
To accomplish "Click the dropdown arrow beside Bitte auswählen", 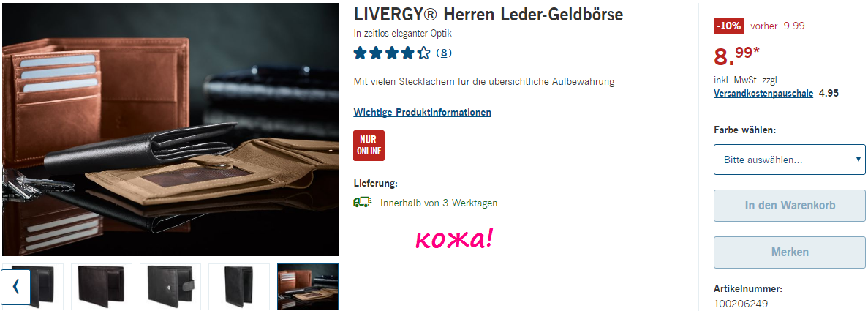I will [x=858, y=159].
